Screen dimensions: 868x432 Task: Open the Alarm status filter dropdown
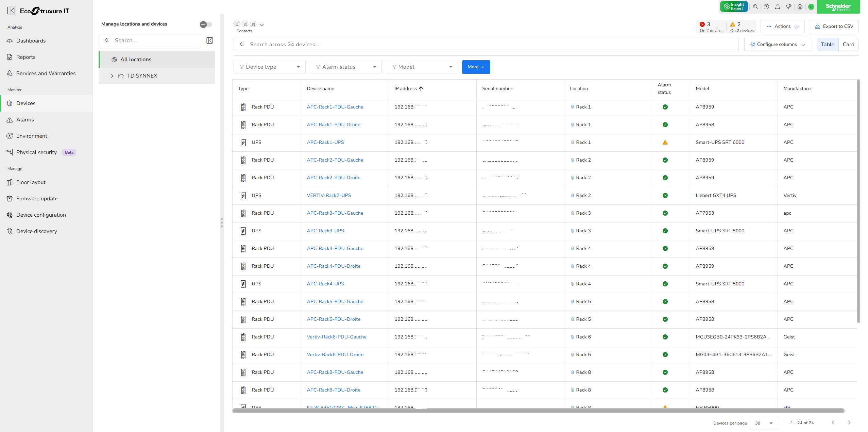tap(346, 67)
